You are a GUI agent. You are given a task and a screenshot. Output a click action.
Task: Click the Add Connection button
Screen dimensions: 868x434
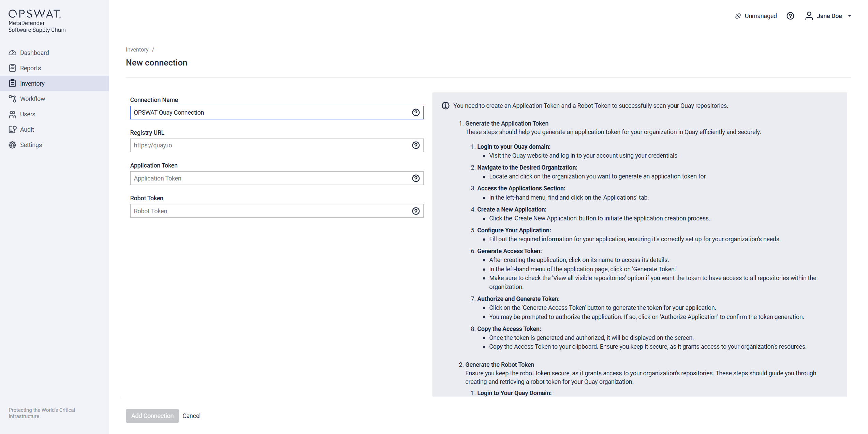152,416
